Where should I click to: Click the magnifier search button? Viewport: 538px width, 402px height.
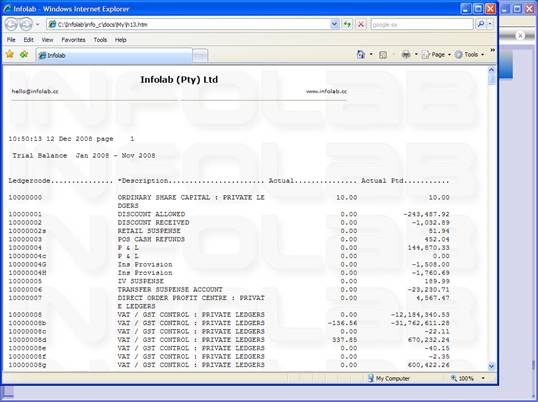pyautogui.click(x=481, y=24)
